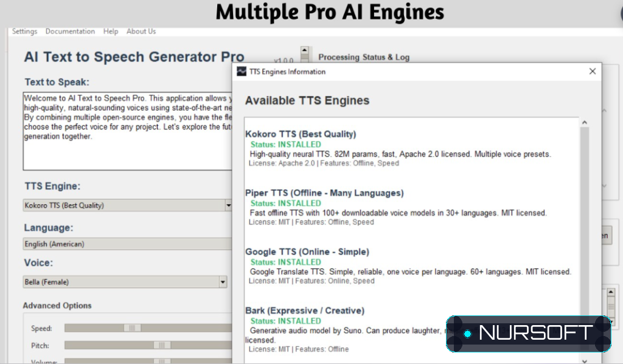
Task: Open the About Us menu
Action: [141, 32]
